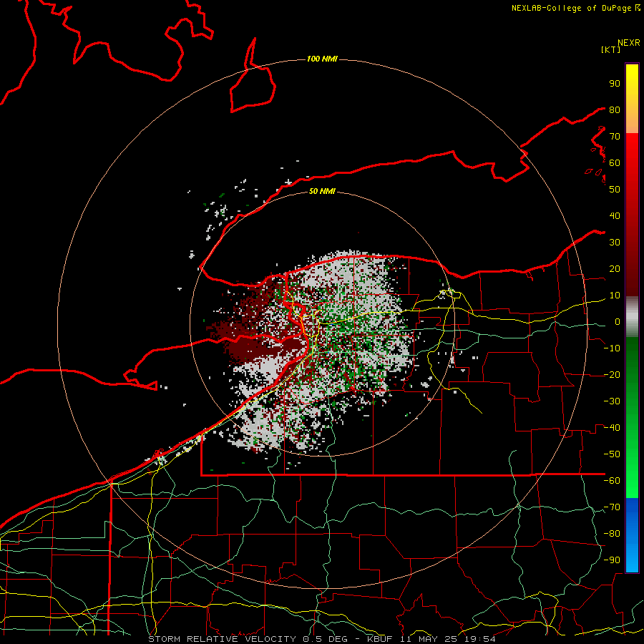Click the 20 value on the velocity scale
This screenshot has height=644, width=644.
point(615,269)
